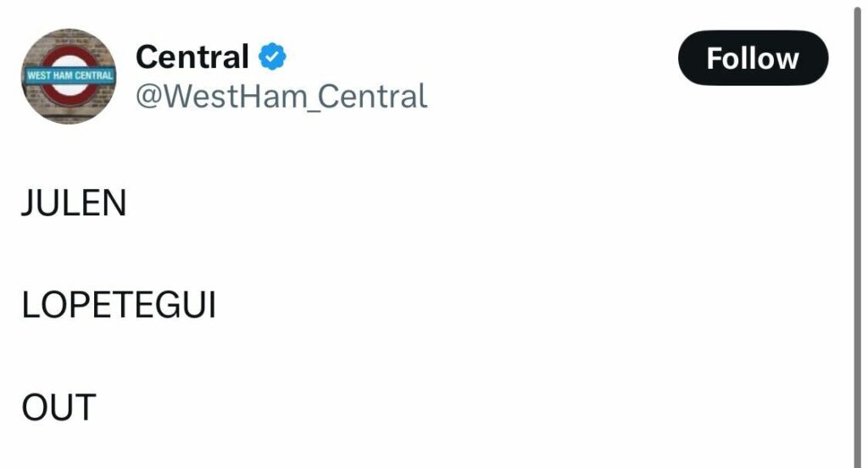Visit the @WestHam_Central handle link
The height and width of the screenshot is (468, 868).
coord(281,96)
